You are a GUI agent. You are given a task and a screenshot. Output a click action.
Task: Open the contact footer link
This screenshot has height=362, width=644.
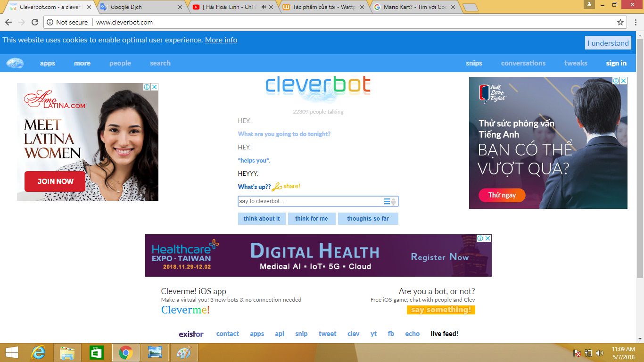(x=228, y=334)
